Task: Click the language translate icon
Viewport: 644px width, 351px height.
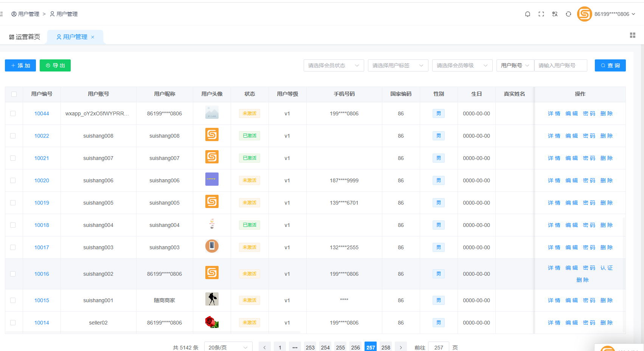Action: [555, 14]
